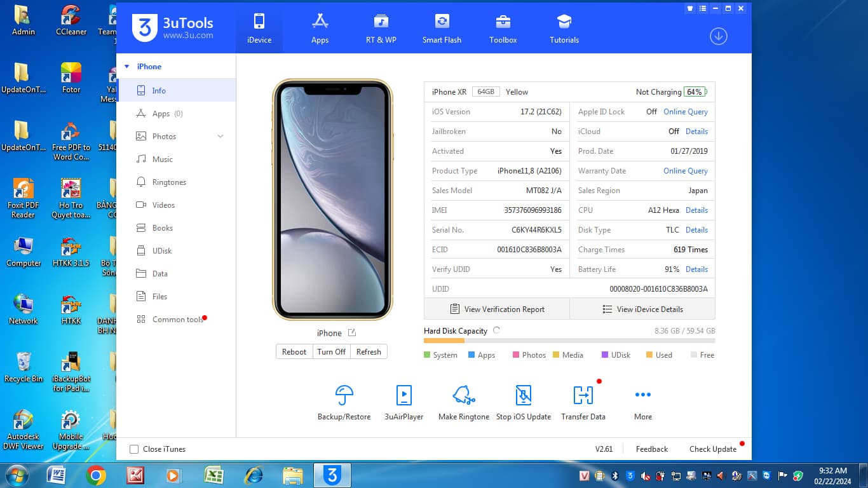Screen dimensions: 868x488
Task: Open Battery Life Details link
Action: (696, 269)
